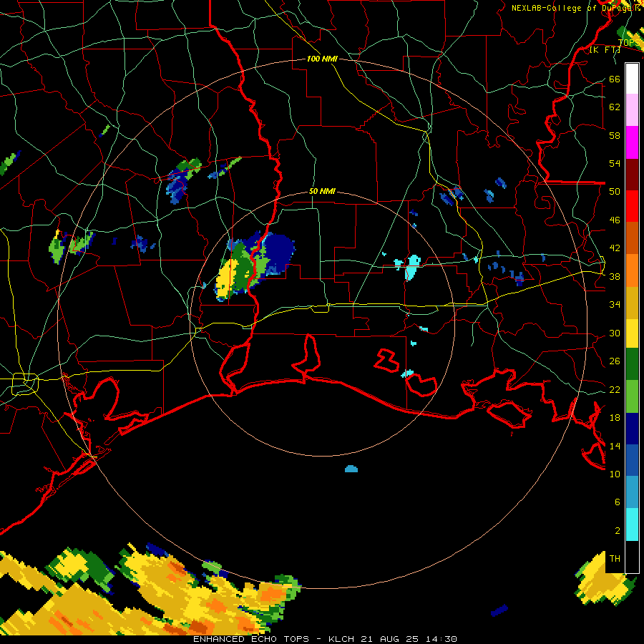Image resolution: width=644 pixels, height=644 pixels.
Task: Click the bright red legend swatch near 50
Action: coord(632,206)
